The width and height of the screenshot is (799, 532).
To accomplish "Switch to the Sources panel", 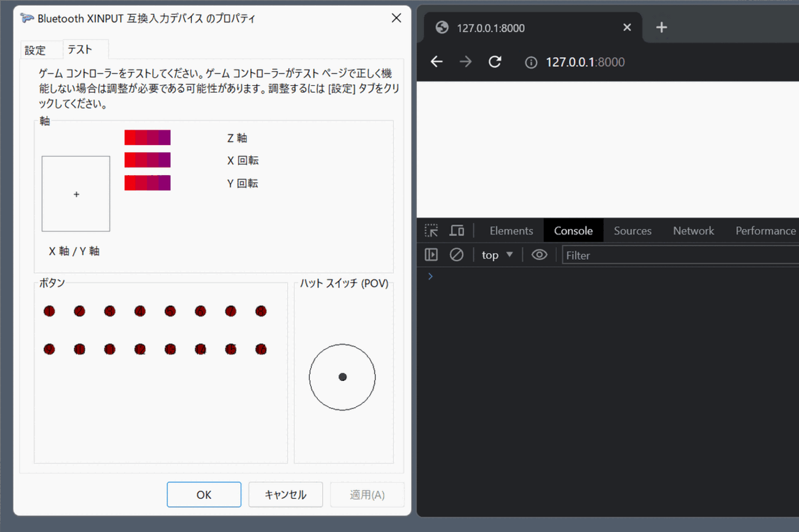I will (x=632, y=231).
